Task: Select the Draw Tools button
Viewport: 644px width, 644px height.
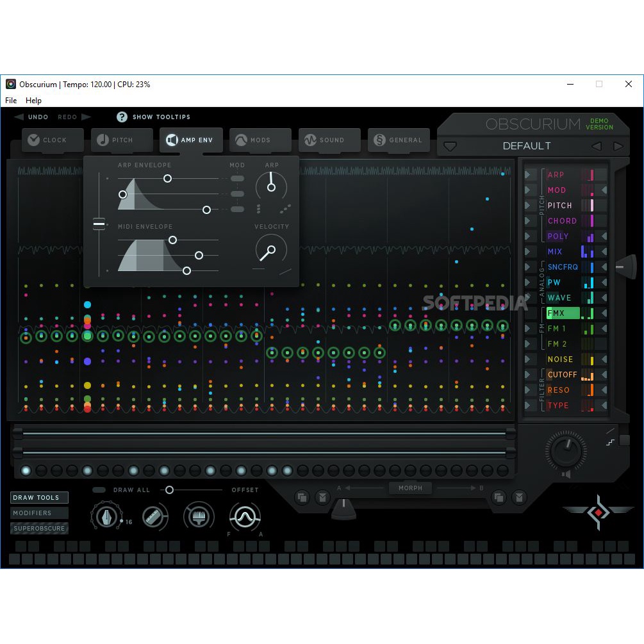Action: (x=40, y=498)
